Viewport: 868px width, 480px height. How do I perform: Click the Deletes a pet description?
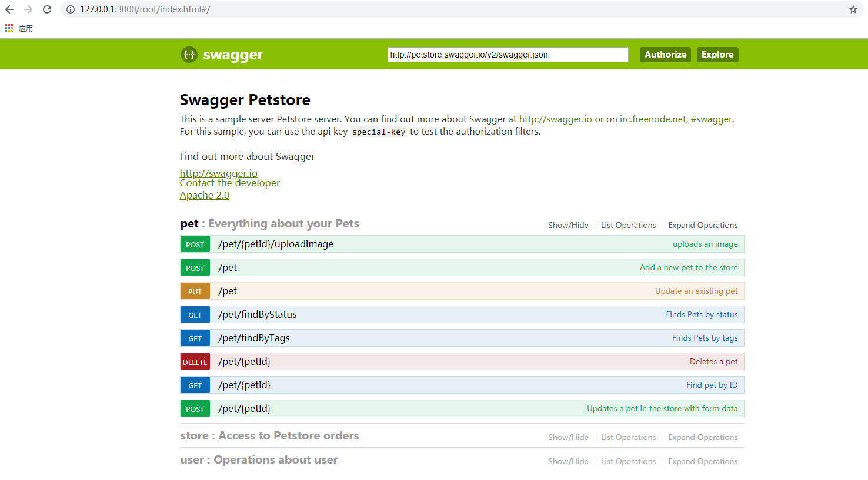pos(713,361)
